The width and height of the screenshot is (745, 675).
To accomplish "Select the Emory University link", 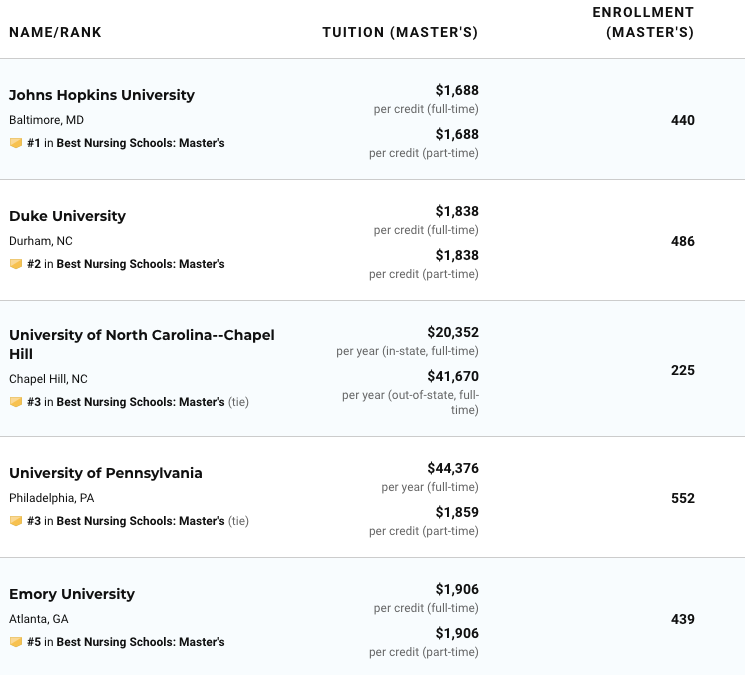I will [x=72, y=594].
